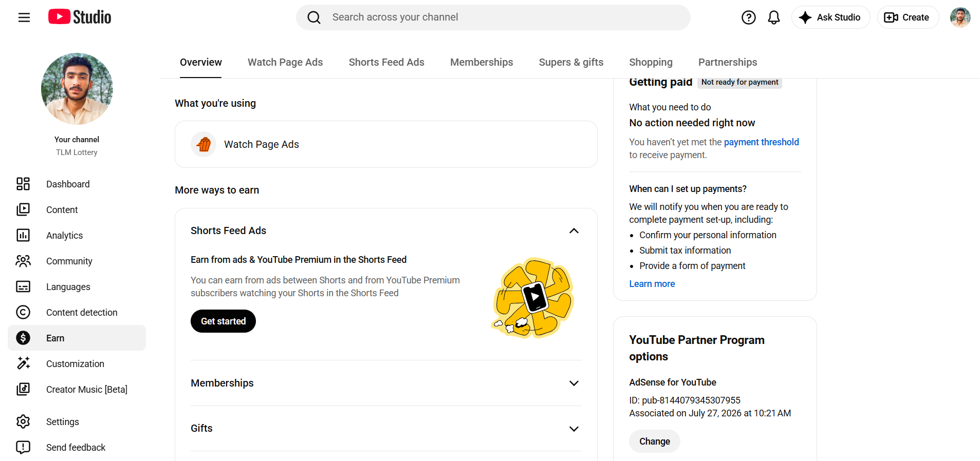Select the Partnerships tab
Image resolution: width=980 pixels, height=461 pixels.
point(728,62)
